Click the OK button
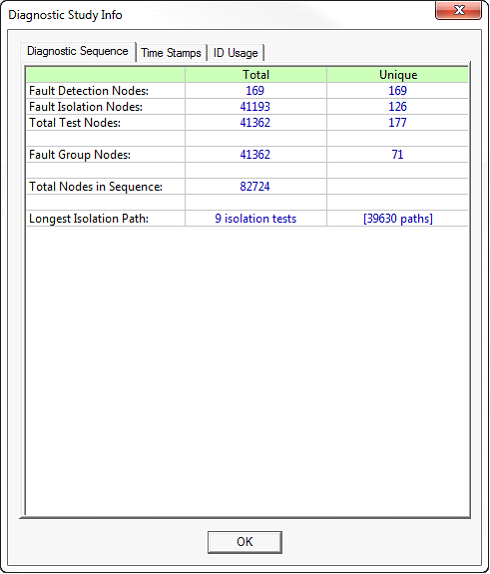Image resolution: width=490 pixels, height=574 pixels. click(x=244, y=542)
